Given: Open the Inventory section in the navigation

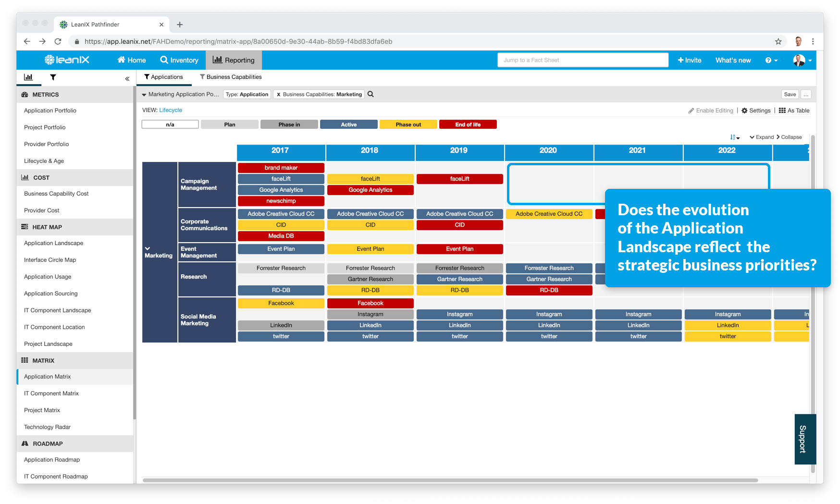Looking at the screenshot, I should tap(179, 60).
